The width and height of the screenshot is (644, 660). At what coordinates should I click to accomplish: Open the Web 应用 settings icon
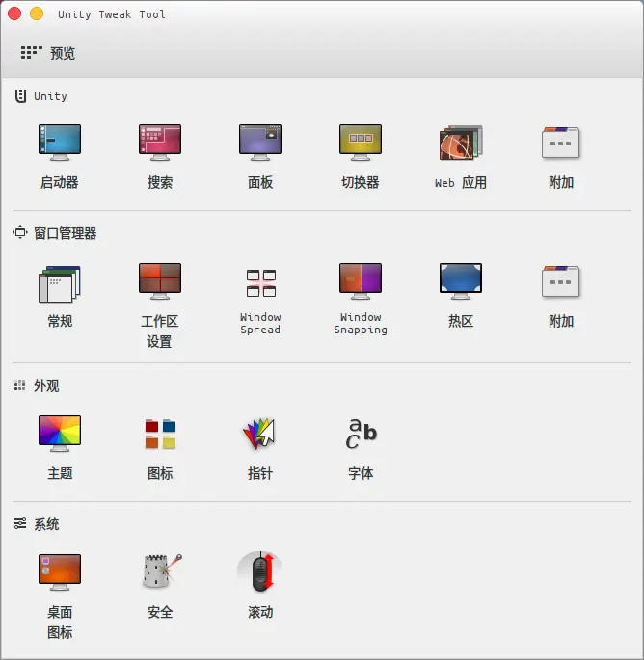pos(461,144)
